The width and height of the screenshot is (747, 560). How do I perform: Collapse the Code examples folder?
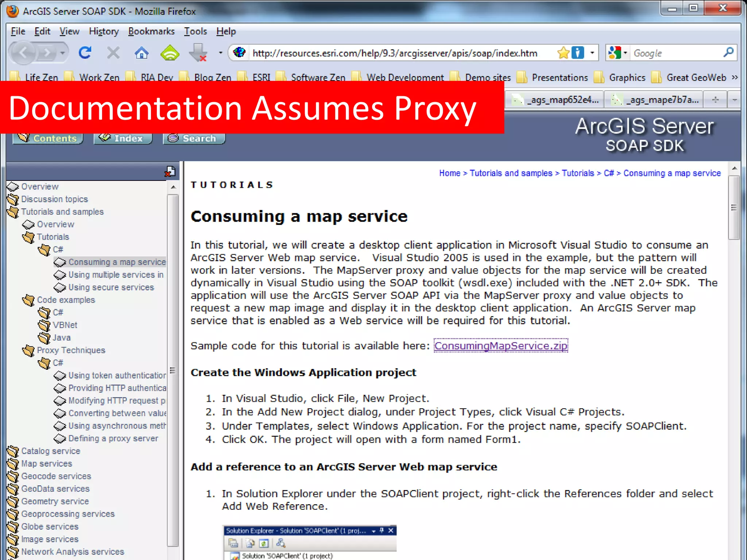[x=28, y=300]
